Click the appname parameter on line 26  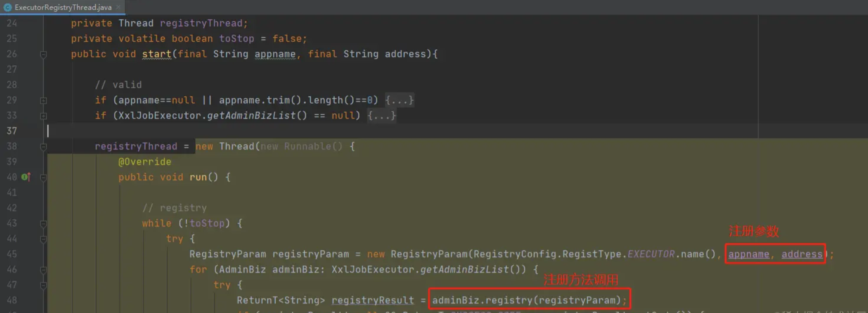275,54
